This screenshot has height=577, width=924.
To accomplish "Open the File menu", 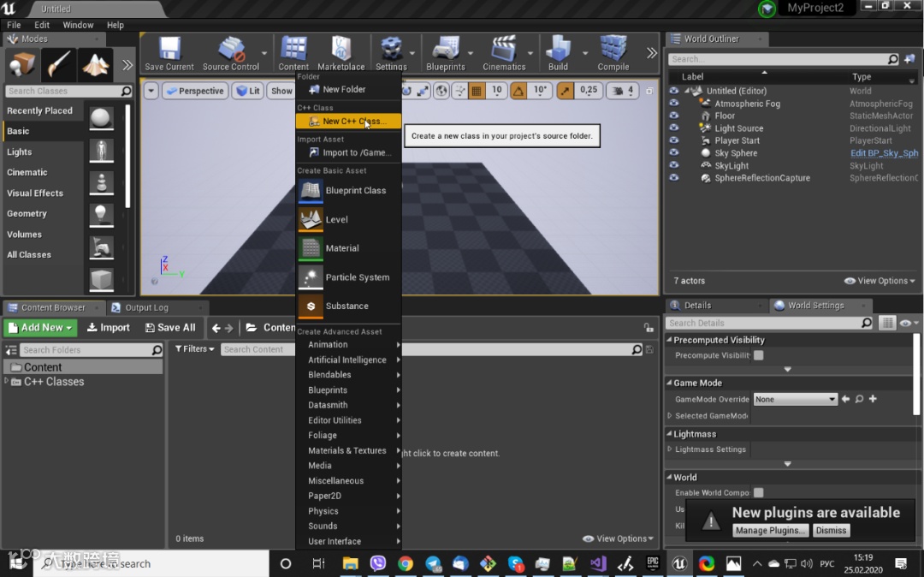I will [x=14, y=25].
